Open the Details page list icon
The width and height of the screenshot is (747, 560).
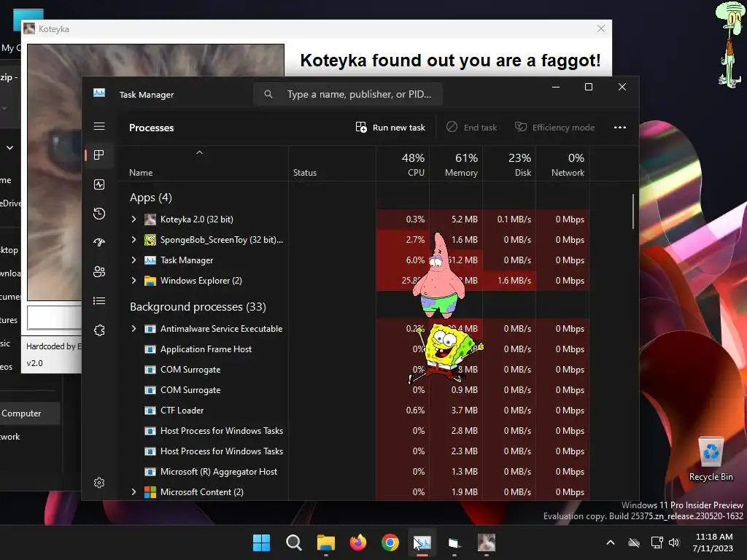[99, 300]
